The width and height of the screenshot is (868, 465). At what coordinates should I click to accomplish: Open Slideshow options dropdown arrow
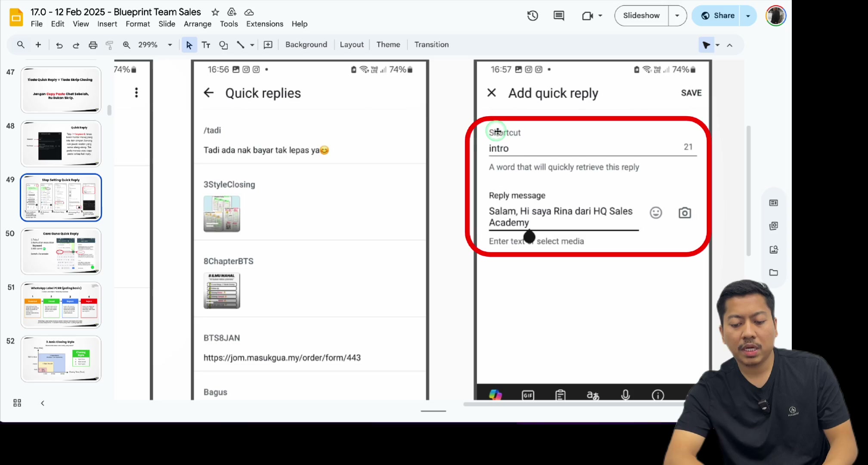[677, 15]
